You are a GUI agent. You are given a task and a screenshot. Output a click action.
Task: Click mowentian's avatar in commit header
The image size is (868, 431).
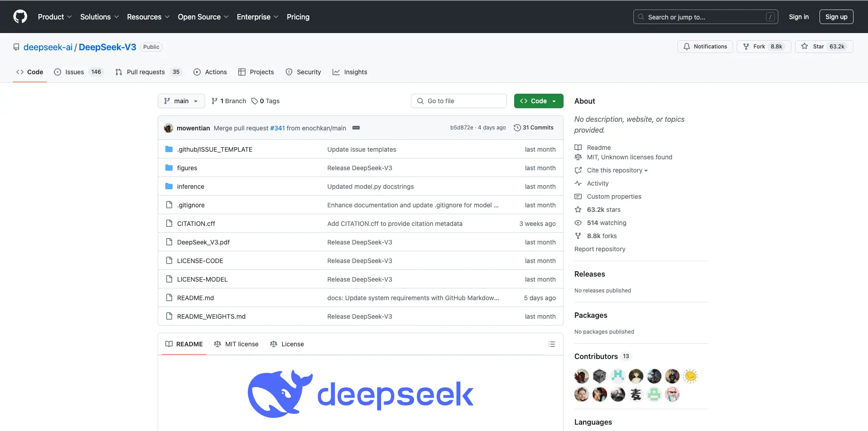(x=169, y=128)
